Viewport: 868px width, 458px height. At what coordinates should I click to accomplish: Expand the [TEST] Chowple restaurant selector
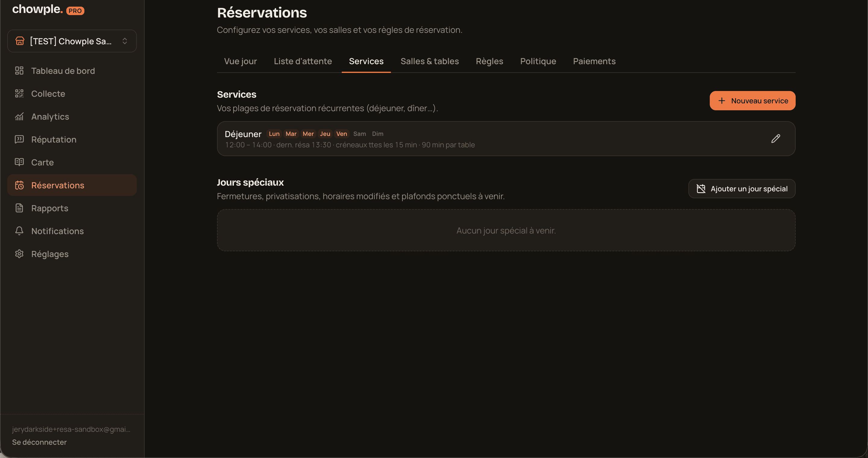(x=72, y=41)
